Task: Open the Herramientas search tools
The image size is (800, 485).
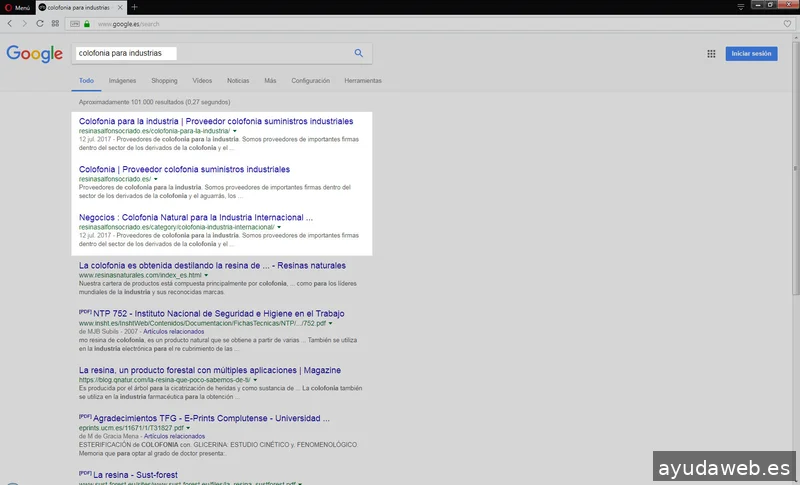Action: (363, 81)
